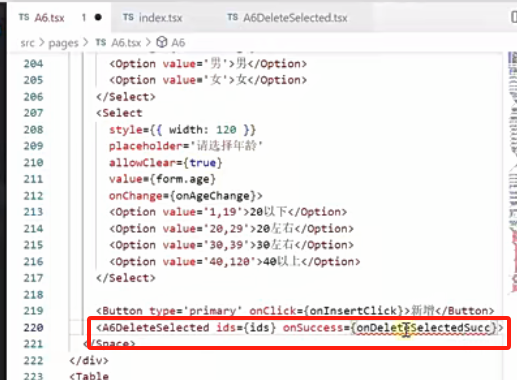The image size is (517, 380).
Task: Click onChange={onAgeChange} code
Action: tap(186, 195)
